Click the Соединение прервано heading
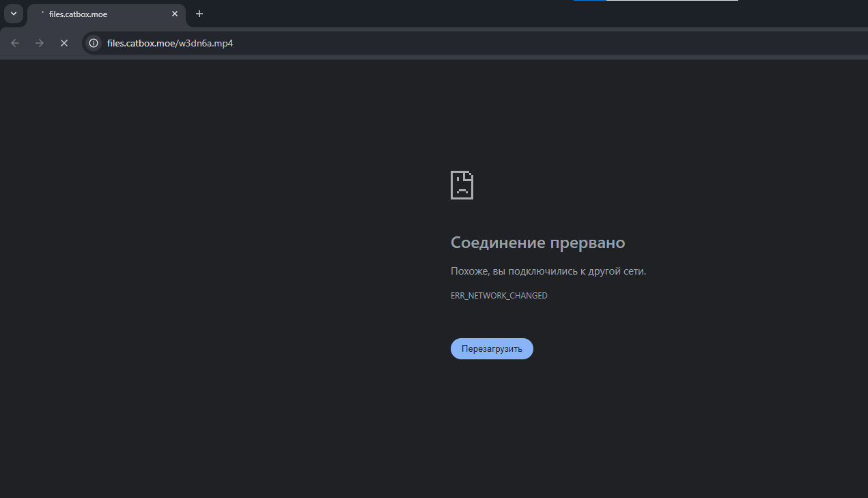This screenshot has width=868, height=498. [537, 243]
